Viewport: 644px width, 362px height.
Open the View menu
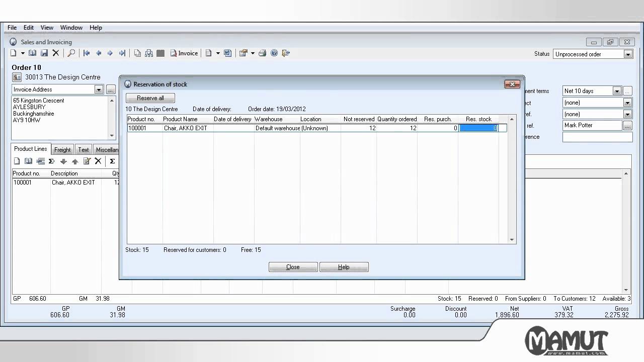pyautogui.click(x=47, y=28)
